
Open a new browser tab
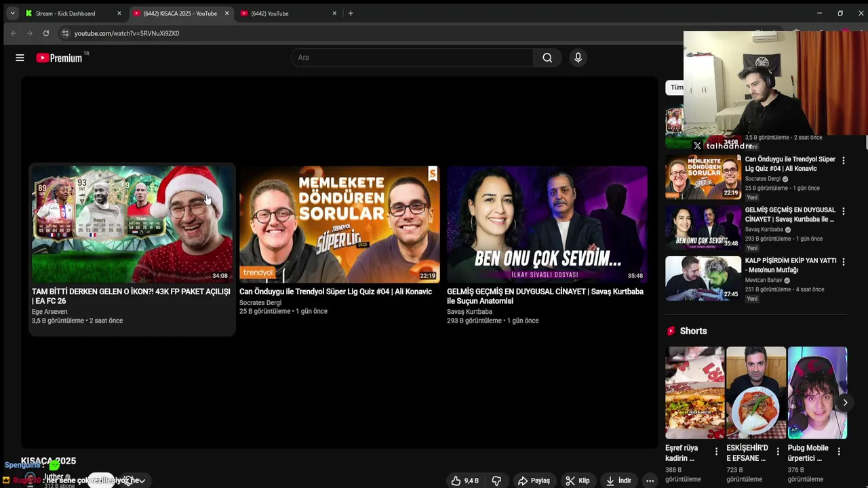pos(351,14)
